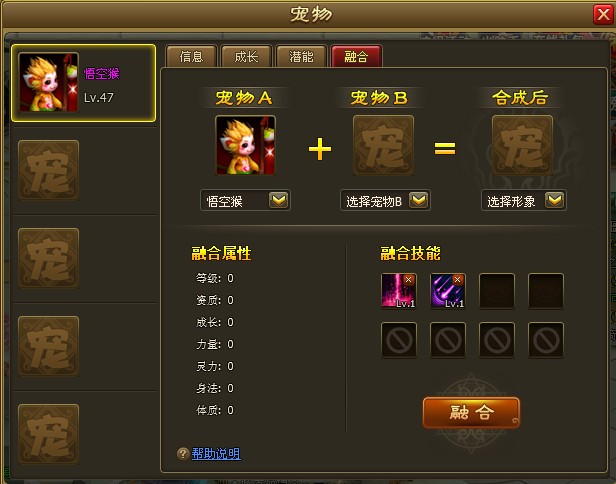The height and width of the screenshot is (484, 616).
Task: Remove the purple meteor skill via X
Action: point(457,279)
